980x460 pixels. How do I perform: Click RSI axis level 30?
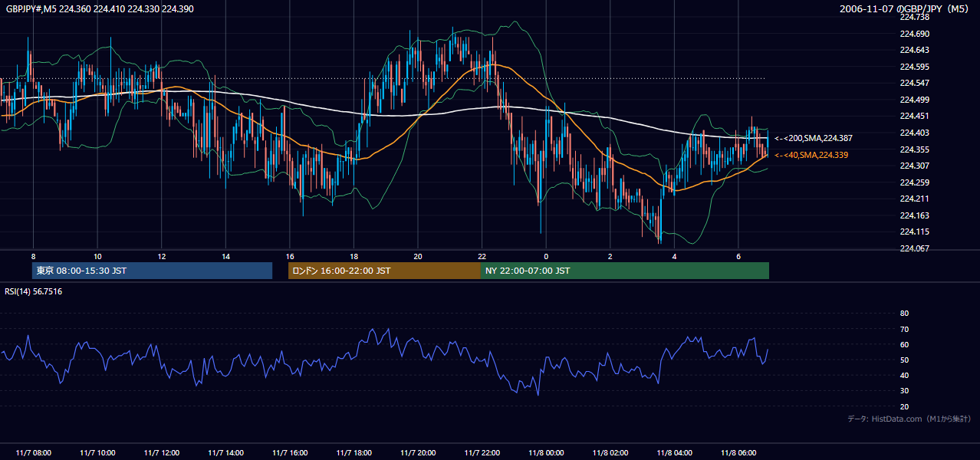click(x=904, y=391)
